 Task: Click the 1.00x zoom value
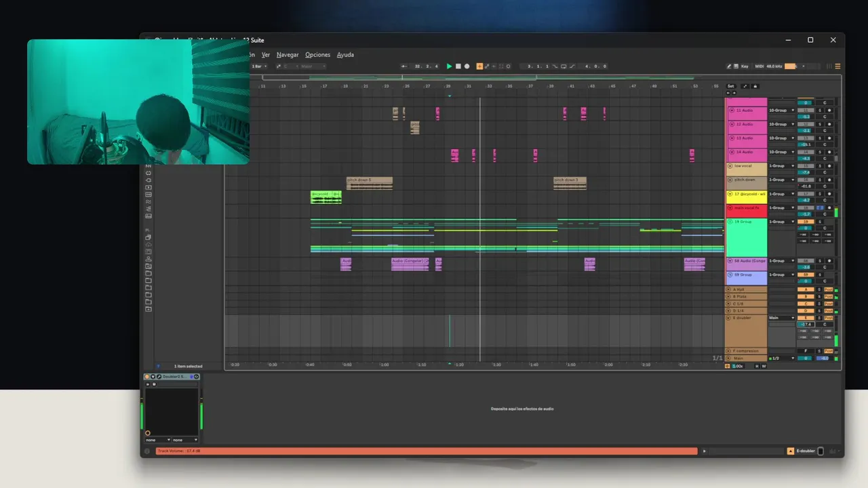coord(738,366)
